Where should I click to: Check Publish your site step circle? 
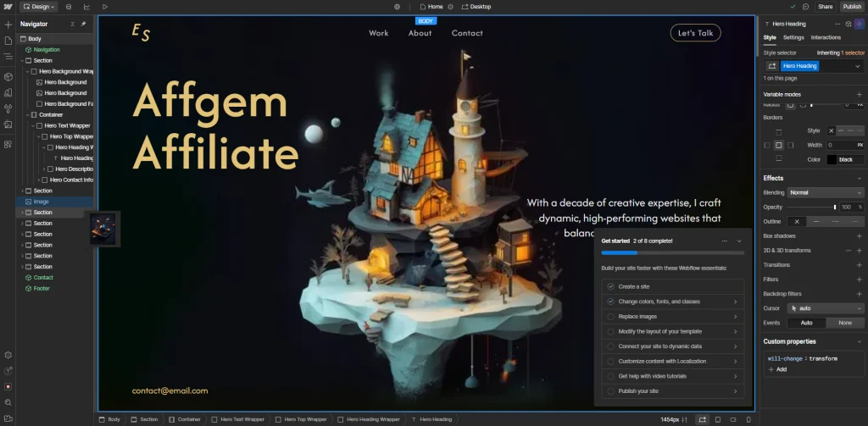(x=610, y=391)
